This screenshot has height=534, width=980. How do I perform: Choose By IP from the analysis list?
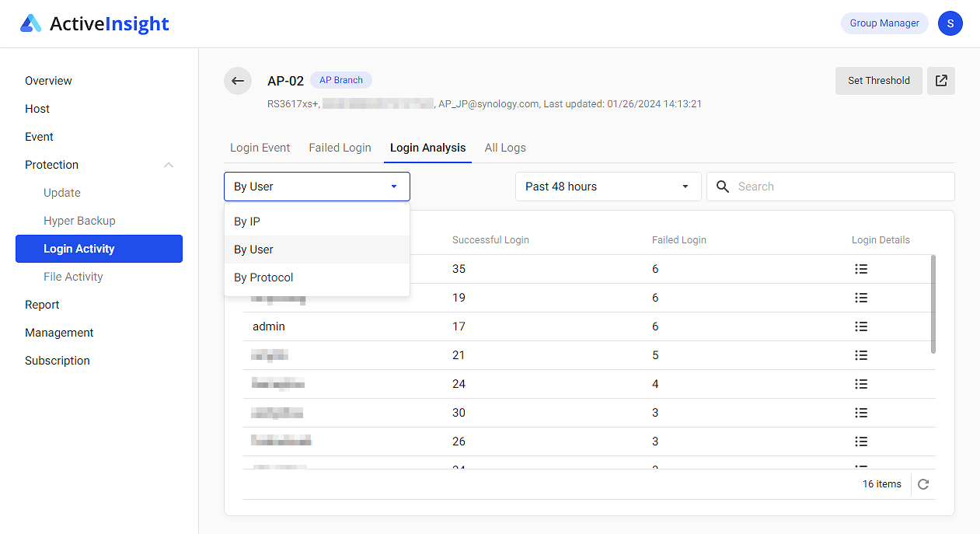246,222
